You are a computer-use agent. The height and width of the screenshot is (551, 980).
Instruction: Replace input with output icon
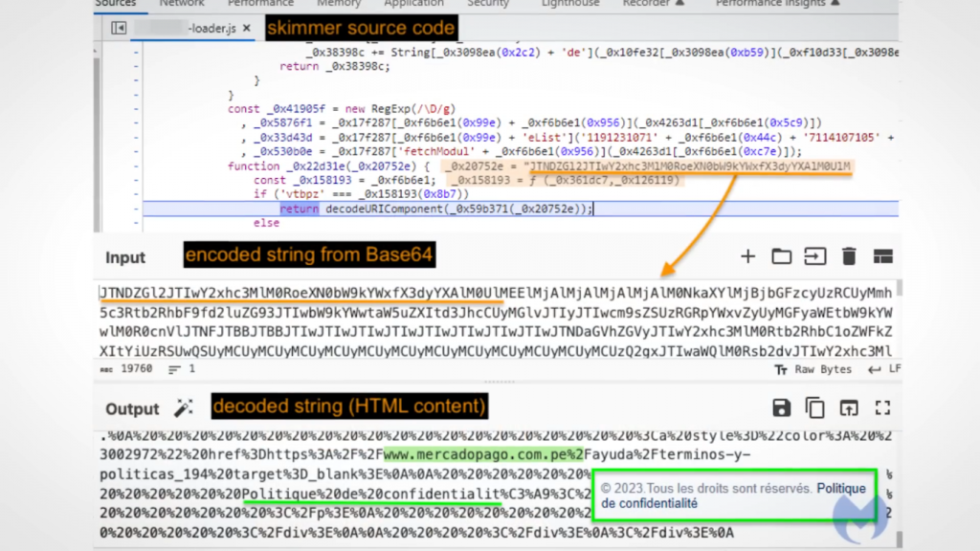(849, 408)
